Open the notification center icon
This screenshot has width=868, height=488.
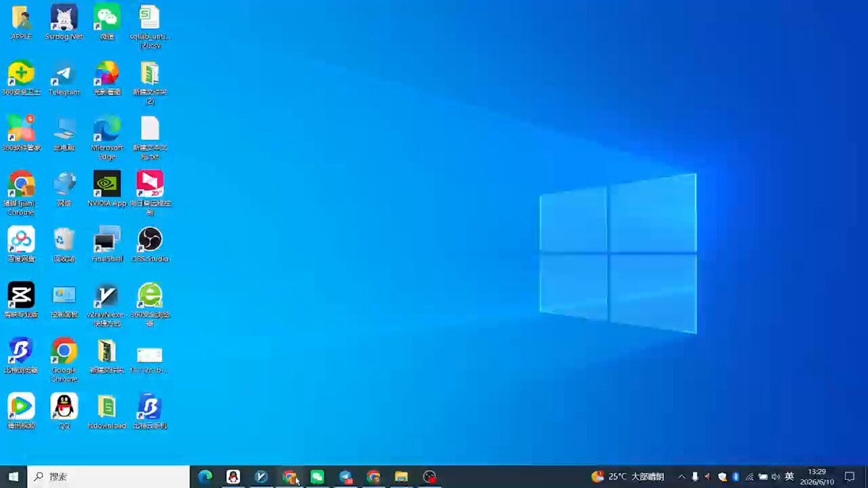(x=850, y=477)
